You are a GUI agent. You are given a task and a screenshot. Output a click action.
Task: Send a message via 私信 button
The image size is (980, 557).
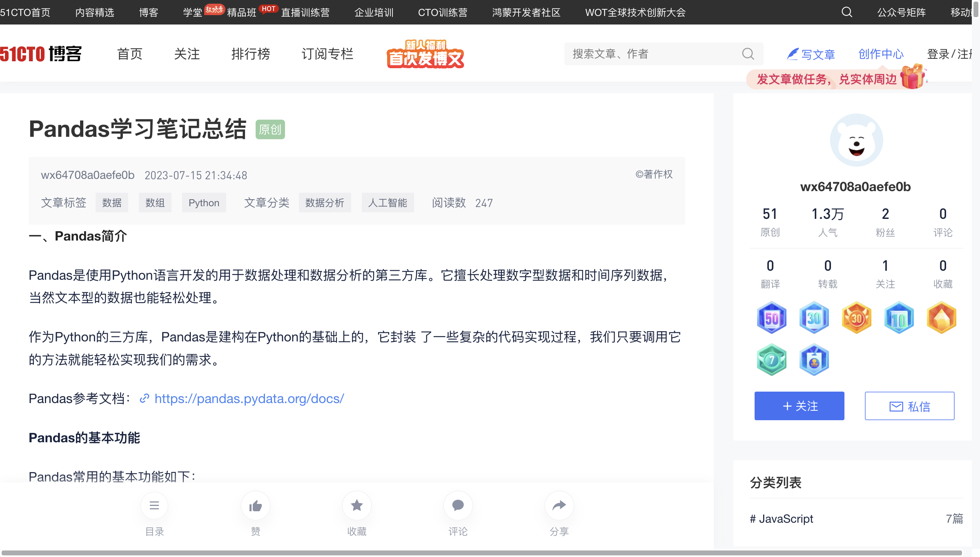click(x=909, y=406)
